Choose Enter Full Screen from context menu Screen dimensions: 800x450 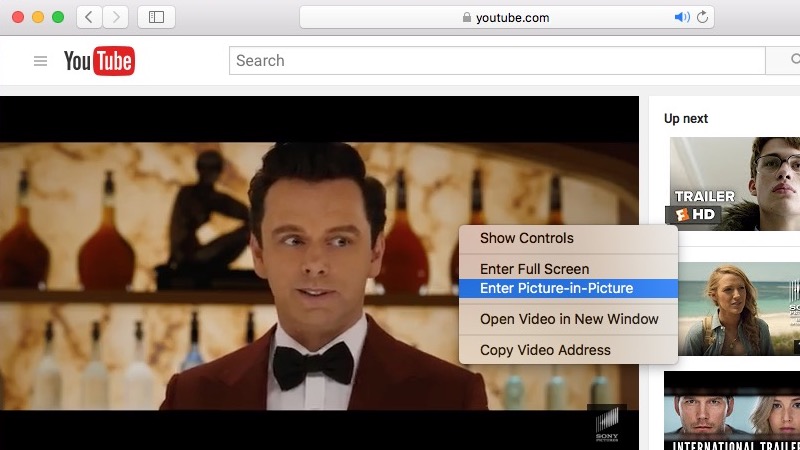[534, 269]
